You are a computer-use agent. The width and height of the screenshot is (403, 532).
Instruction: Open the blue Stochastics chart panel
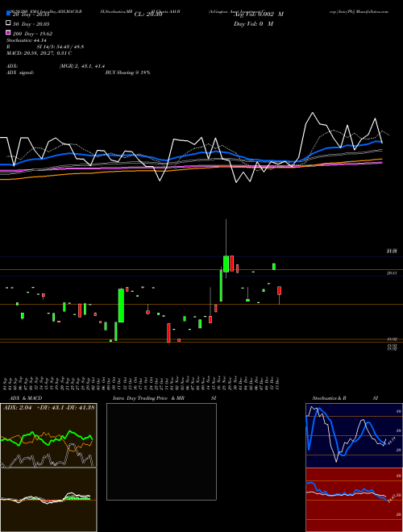(x=354, y=435)
